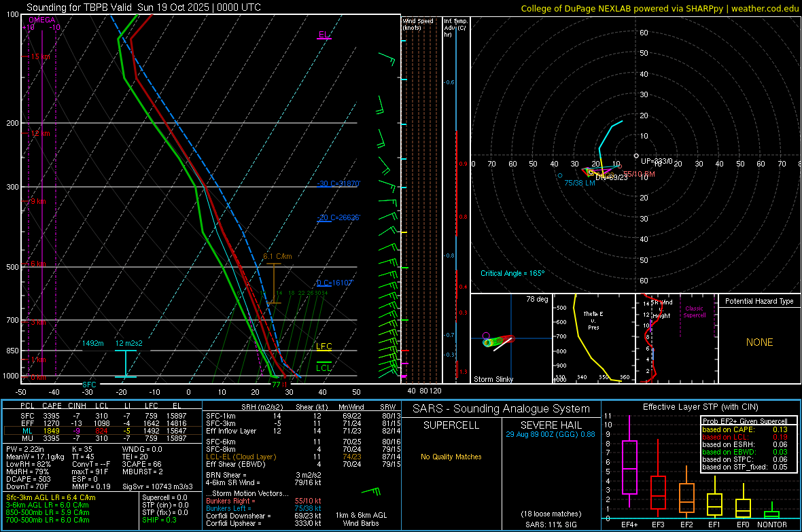Click the SARS: 11% SIG text
802x532 pixels.
(551, 525)
